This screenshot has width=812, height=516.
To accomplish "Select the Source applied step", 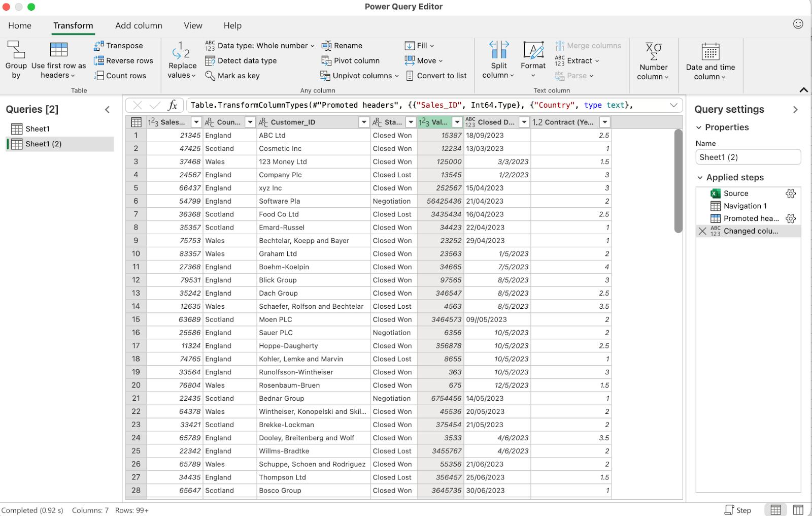I will (x=748, y=193).
